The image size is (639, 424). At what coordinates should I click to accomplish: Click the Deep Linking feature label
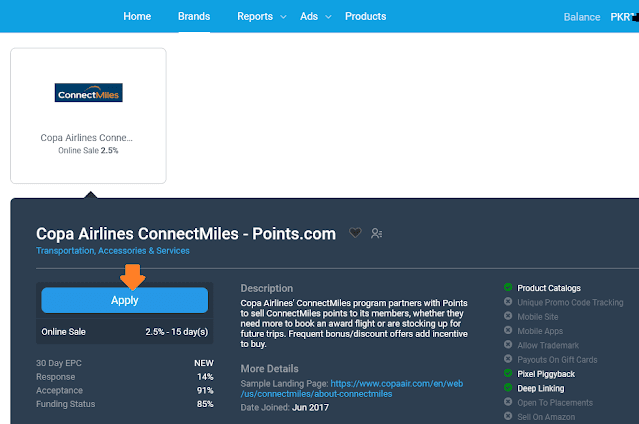click(541, 388)
